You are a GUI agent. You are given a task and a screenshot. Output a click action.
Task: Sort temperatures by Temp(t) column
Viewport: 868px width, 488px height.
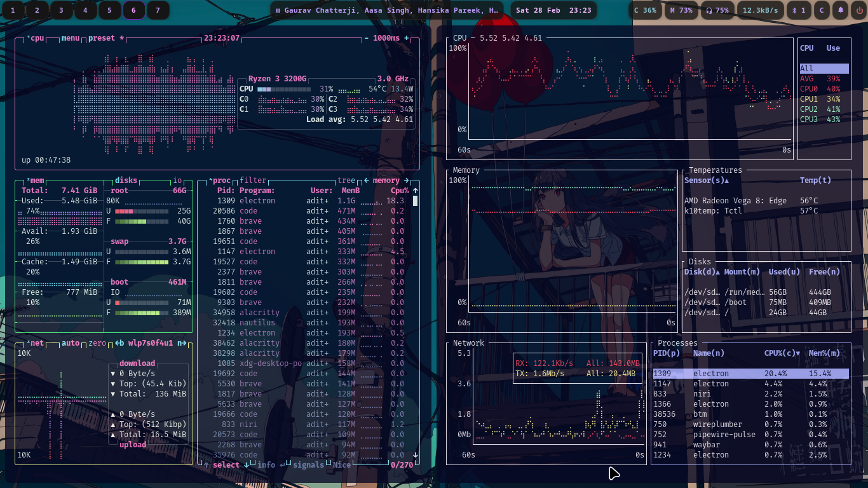point(815,180)
